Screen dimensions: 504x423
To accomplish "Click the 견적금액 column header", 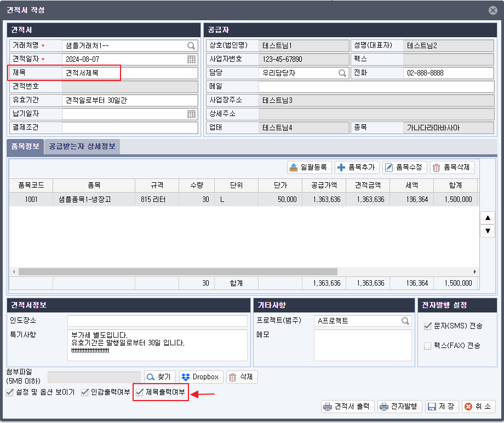I will tap(368, 186).
